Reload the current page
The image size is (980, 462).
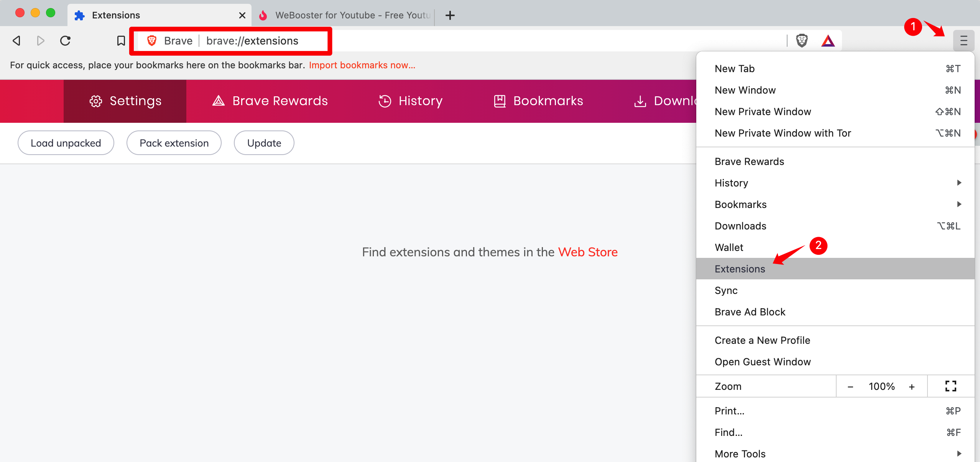[x=66, y=41]
